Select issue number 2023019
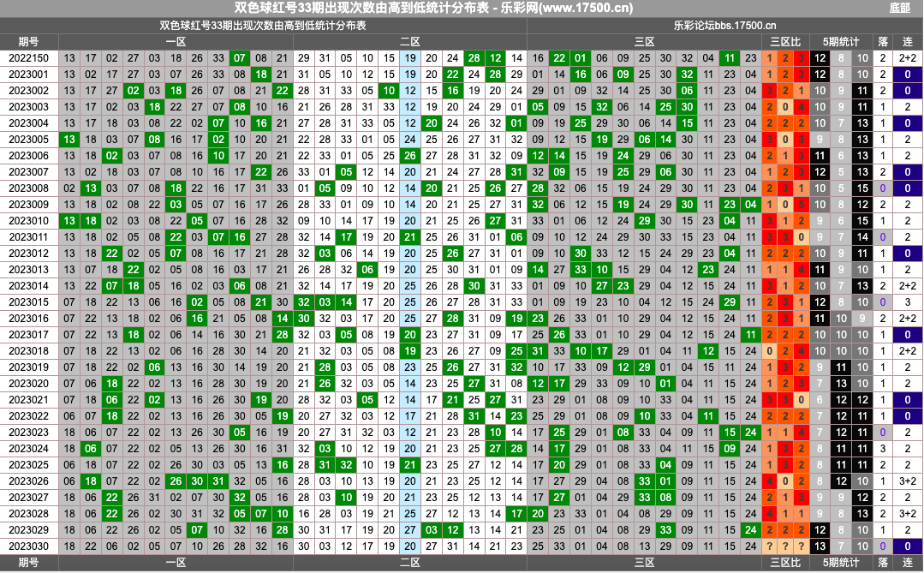924x573 pixels. coord(29,367)
